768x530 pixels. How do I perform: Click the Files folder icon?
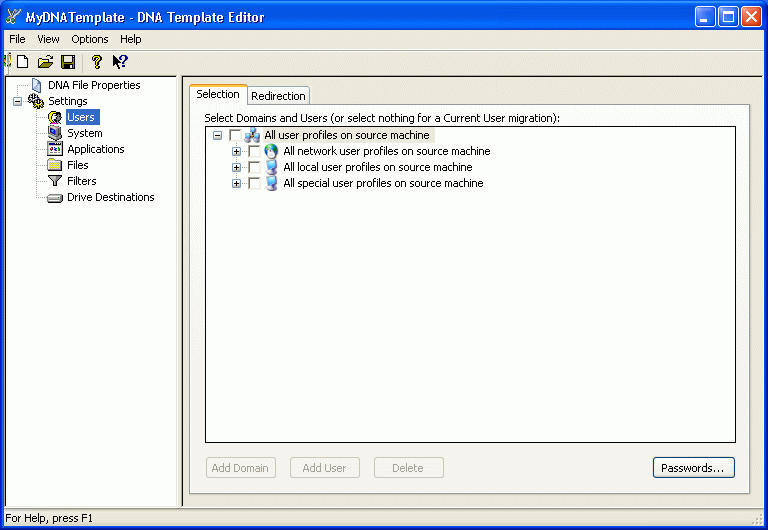[x=55, y=165]
